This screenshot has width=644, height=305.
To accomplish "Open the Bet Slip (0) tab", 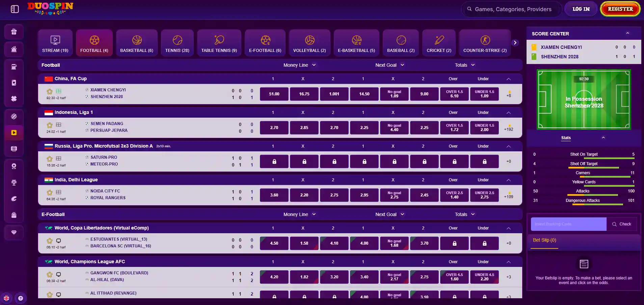I will (544, 240).
